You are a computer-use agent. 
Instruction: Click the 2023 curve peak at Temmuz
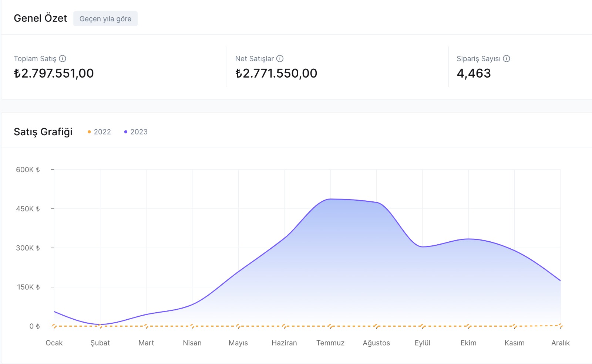pyautogui.click(x=330, y=199)
